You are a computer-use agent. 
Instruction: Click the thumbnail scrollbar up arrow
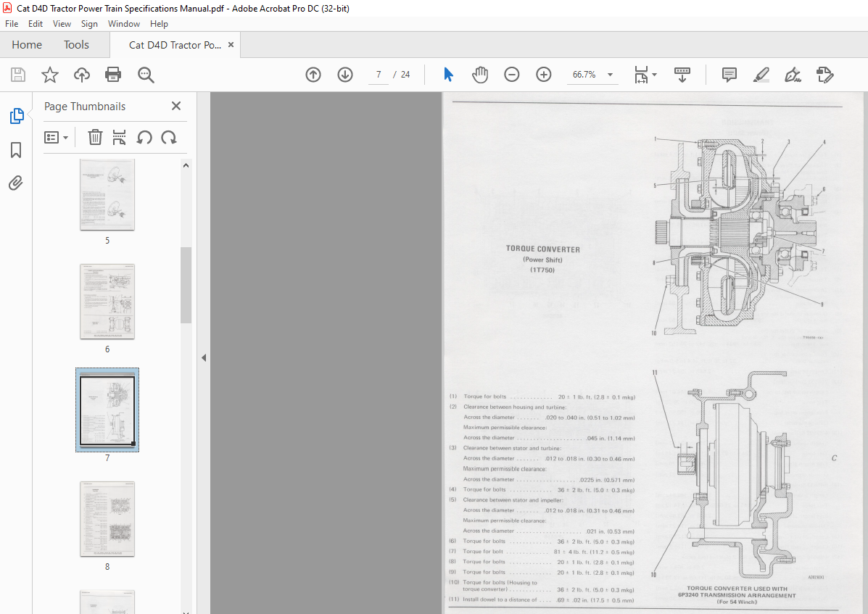(x=186, y=165)
